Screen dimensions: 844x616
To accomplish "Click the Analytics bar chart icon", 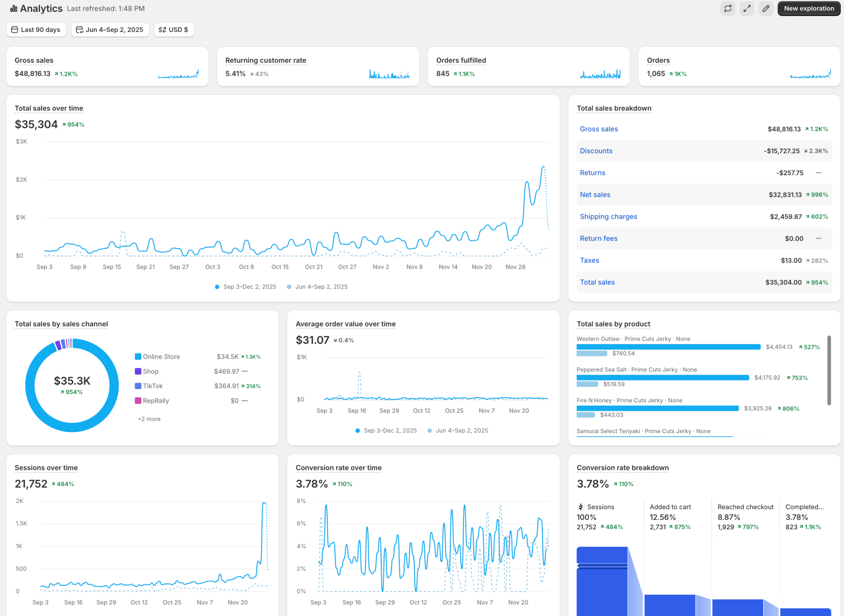I will [x=14, y=8].
